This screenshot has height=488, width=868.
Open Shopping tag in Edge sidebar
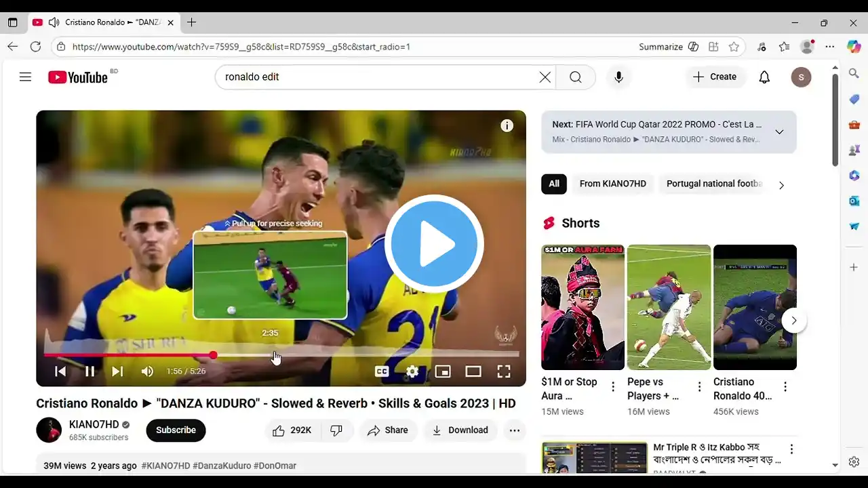(854, 100)
